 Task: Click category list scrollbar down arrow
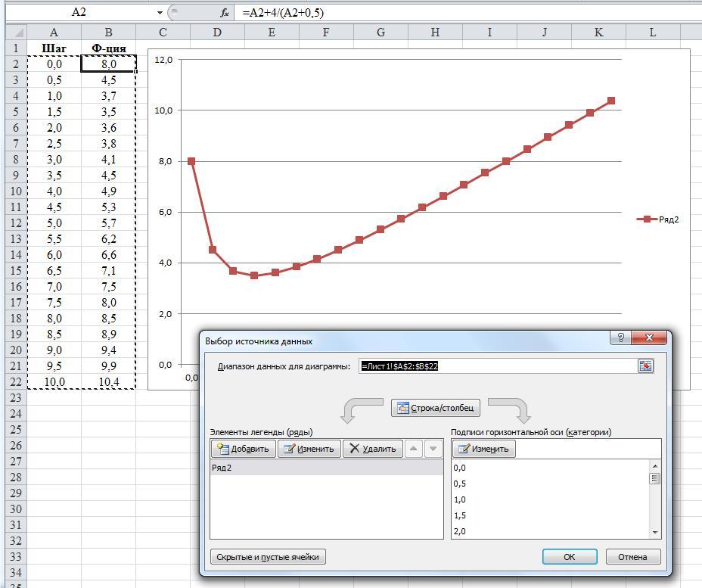coord(655,532)
